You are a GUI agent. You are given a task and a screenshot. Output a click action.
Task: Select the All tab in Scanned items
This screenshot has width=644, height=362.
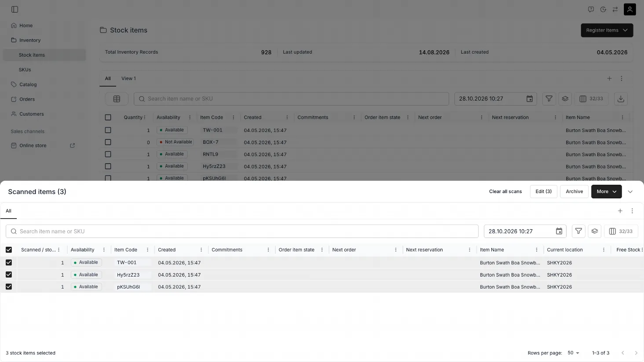(8, 211)
